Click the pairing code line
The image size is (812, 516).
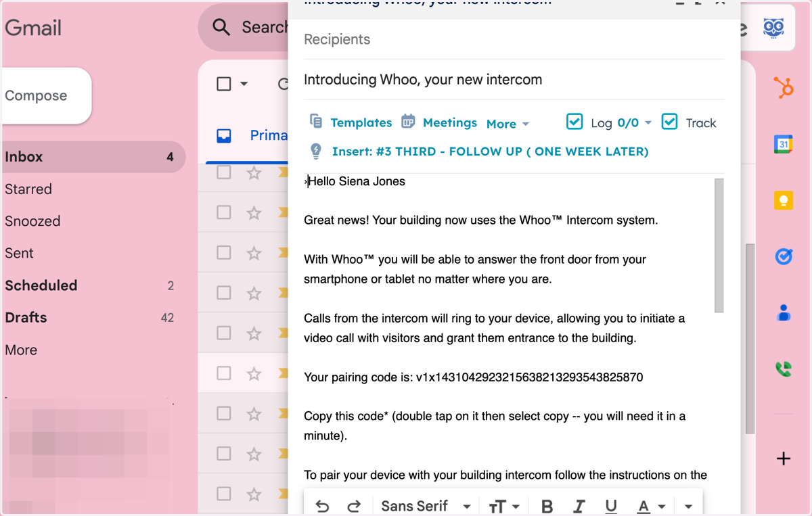coord(474,377)
